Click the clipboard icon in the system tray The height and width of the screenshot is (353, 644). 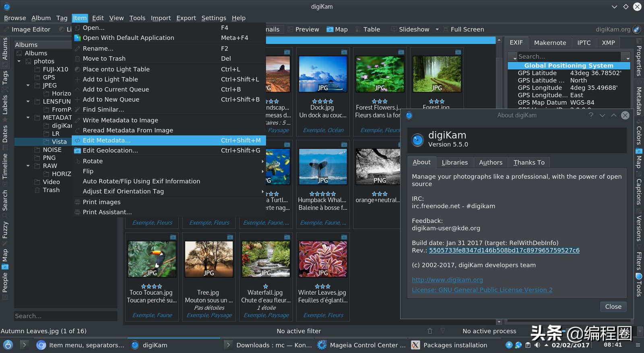528,345
